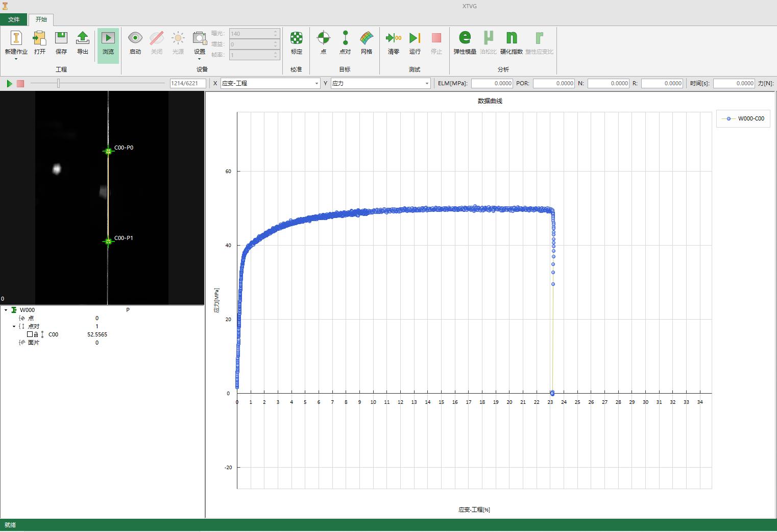Viewport: 777px width, 532px height.
Task: Click the 硬化指数 hardening index icon
Action: coord(512,38)
